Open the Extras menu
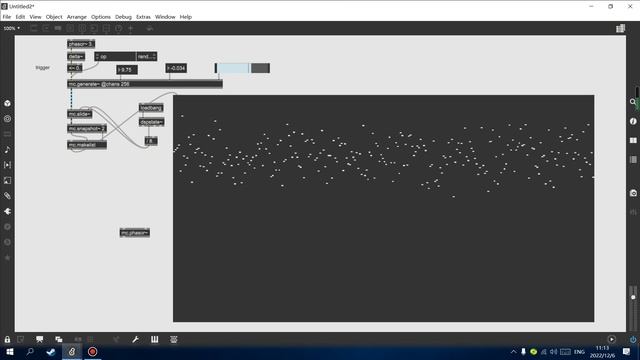The image size is (640, 360). 143,17
